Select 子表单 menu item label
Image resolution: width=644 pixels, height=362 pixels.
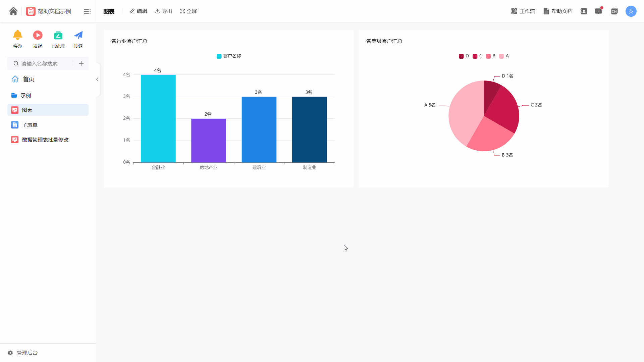click(30, 125)
